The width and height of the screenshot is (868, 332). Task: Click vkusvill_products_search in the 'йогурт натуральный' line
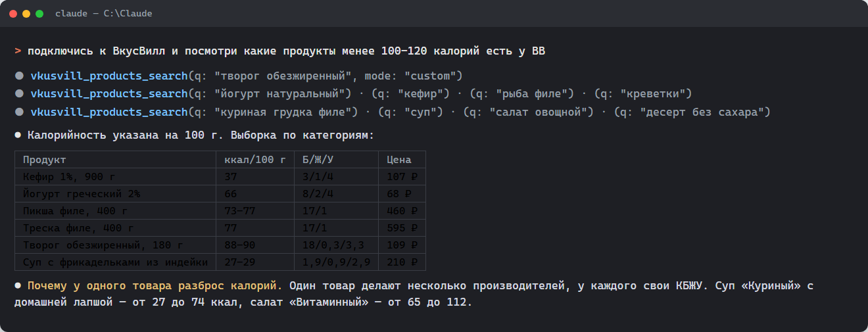pos(109,94)
